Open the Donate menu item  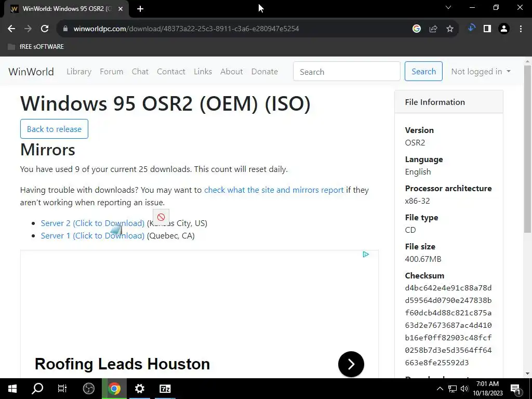click(264, 72)
